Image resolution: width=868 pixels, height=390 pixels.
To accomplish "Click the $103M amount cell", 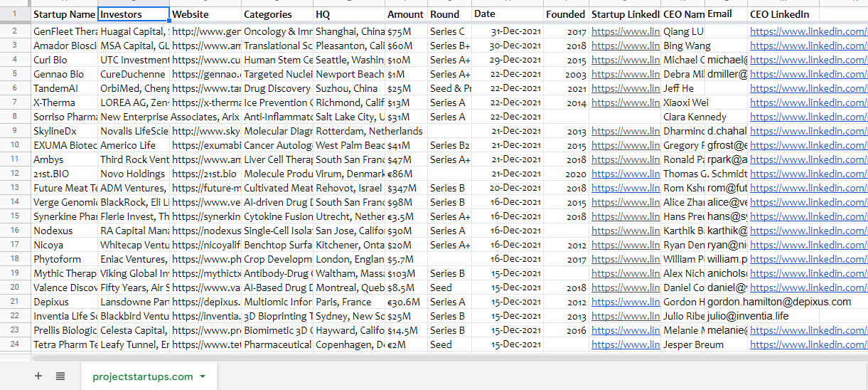I will 407,273.
